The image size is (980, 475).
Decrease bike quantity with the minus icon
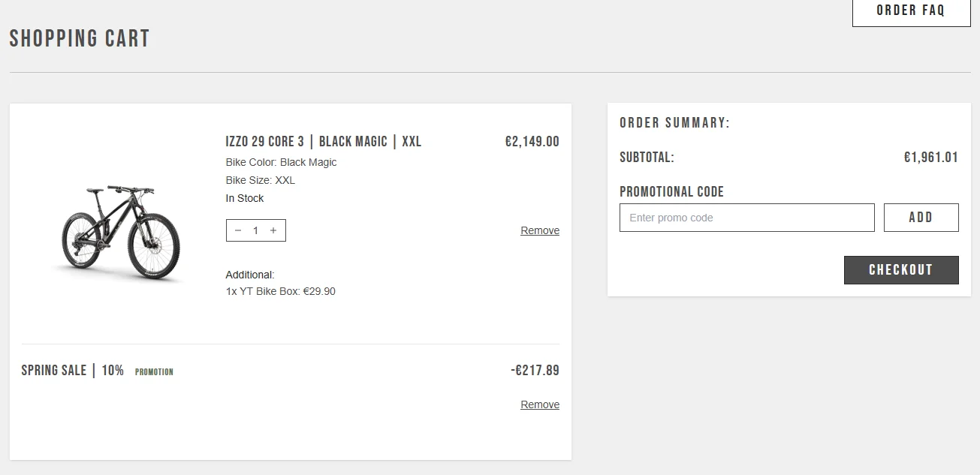tap(238, 230)
